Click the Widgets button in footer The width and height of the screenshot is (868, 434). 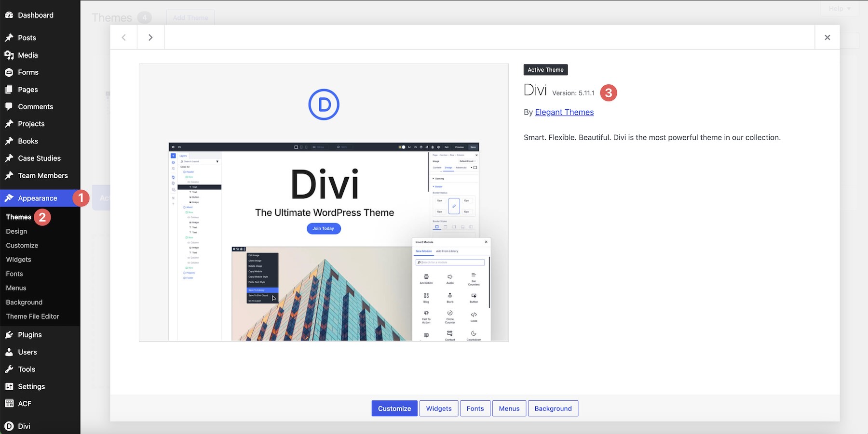coord(439,408)
